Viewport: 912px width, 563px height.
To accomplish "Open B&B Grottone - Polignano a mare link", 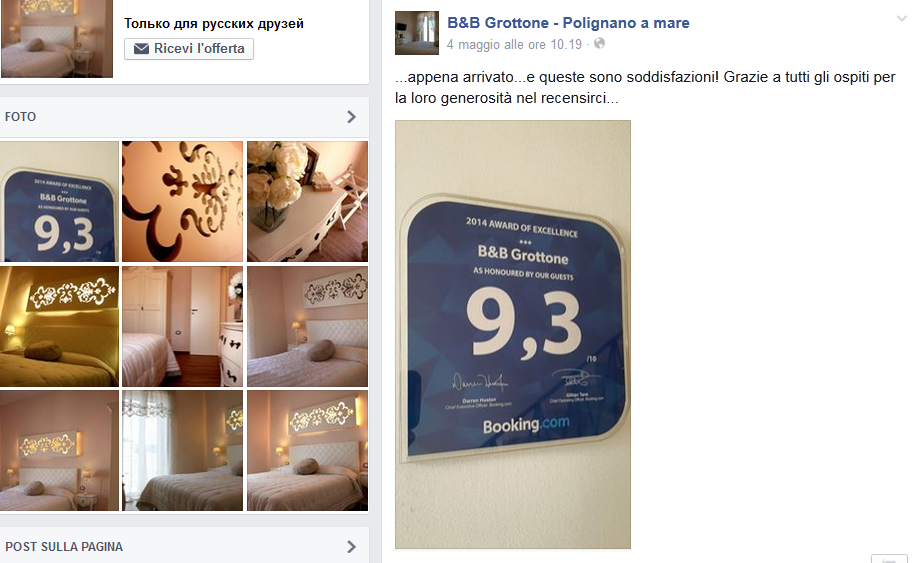I will coord(568,23).
